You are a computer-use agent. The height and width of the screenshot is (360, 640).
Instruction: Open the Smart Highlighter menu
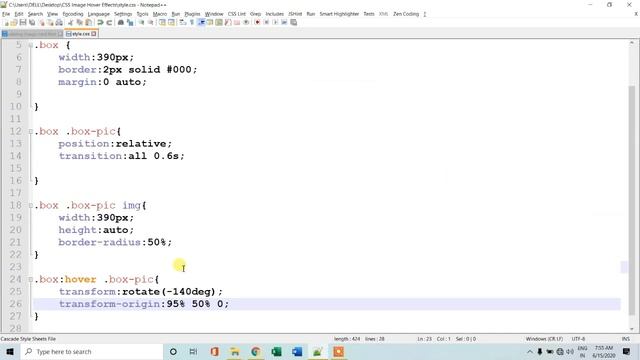tap(339, 14)
